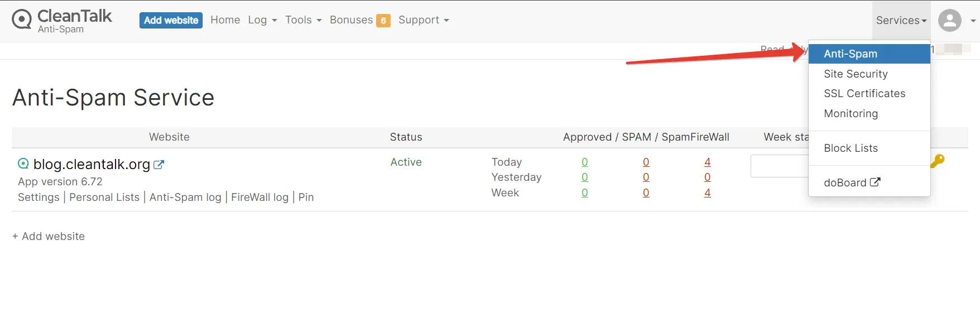This screenshot has width=980, height=332.
Task: Select Anti-Spam from Services menu
Action: (x=851, y=54)
